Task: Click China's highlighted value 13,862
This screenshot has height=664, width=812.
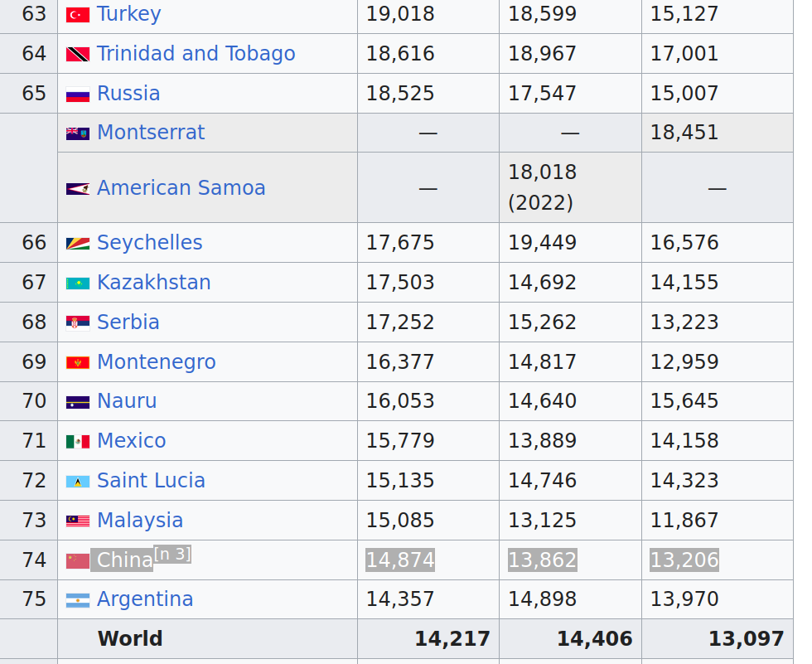Action: [x=542, y=560]
